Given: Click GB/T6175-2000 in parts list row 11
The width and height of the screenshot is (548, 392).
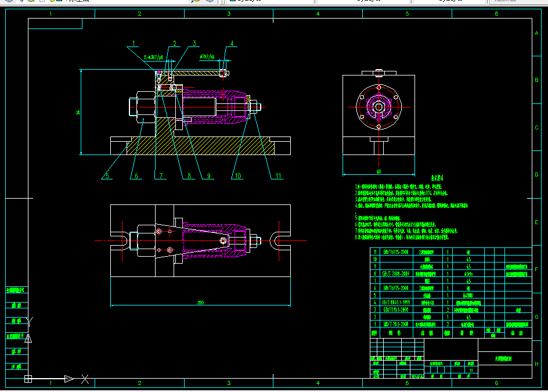Looking at the screenshot, I should (396, 252).
